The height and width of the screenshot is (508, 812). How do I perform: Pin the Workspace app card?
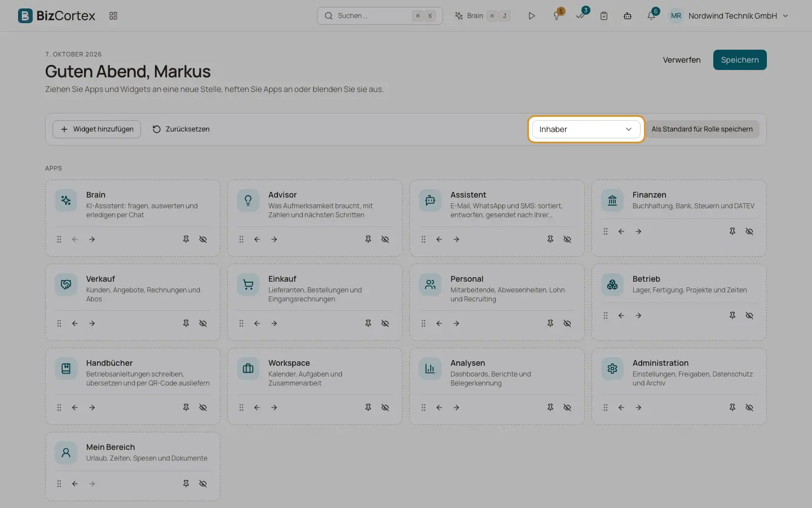click(x=368, y=408)
